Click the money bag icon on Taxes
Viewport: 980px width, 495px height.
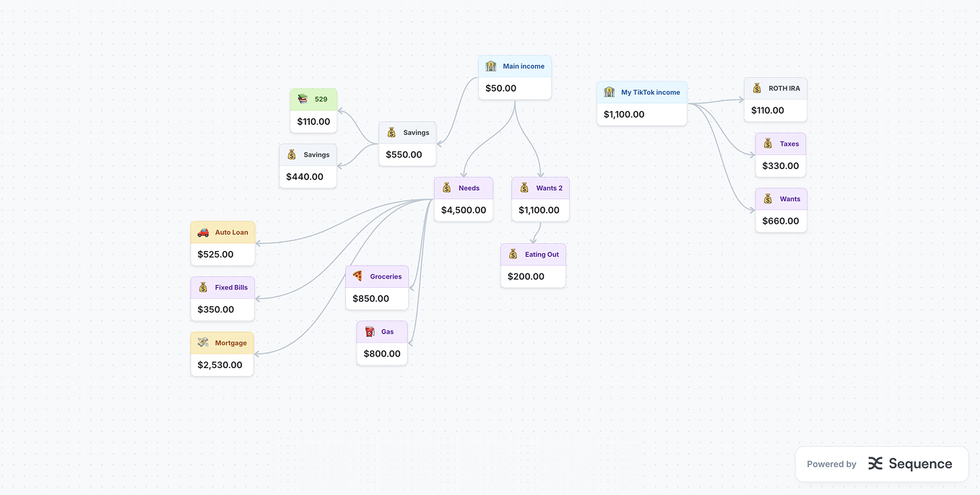768,144
